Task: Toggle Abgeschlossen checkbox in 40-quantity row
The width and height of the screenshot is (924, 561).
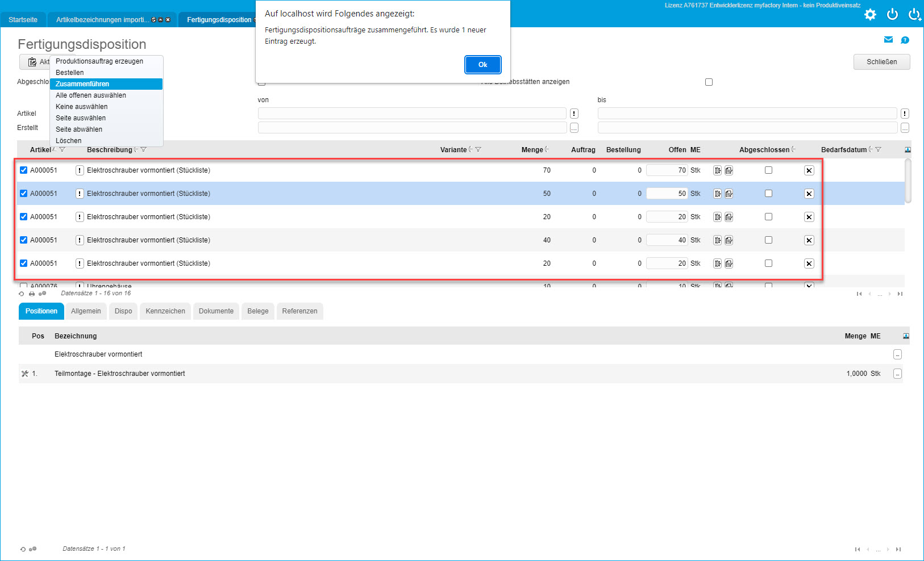Action: [x=768, y=240]
